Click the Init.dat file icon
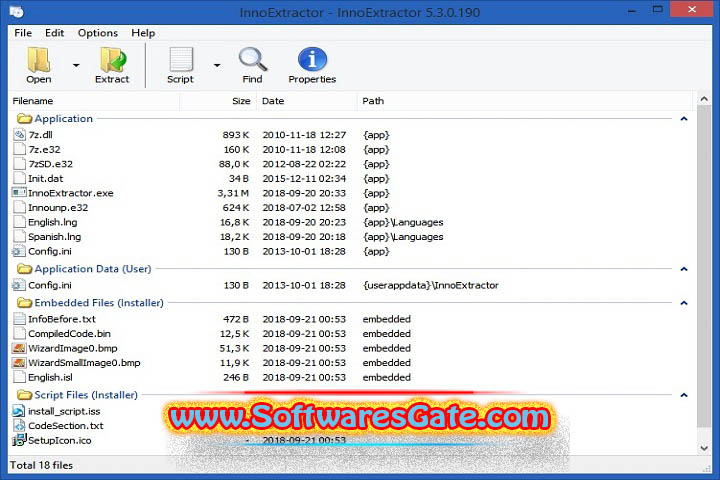The height and width of the screenshot is (480, 720). pyautogui.click(x=19, y=178)
